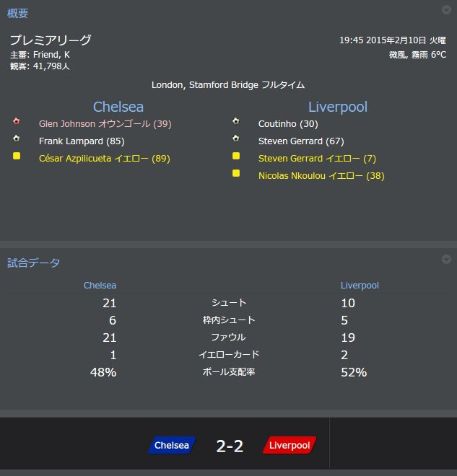Click the blue Chelsea badge in scorebar
Image resolution: width=457 pixels, height=476 pixels.
(x=172, y=445)
